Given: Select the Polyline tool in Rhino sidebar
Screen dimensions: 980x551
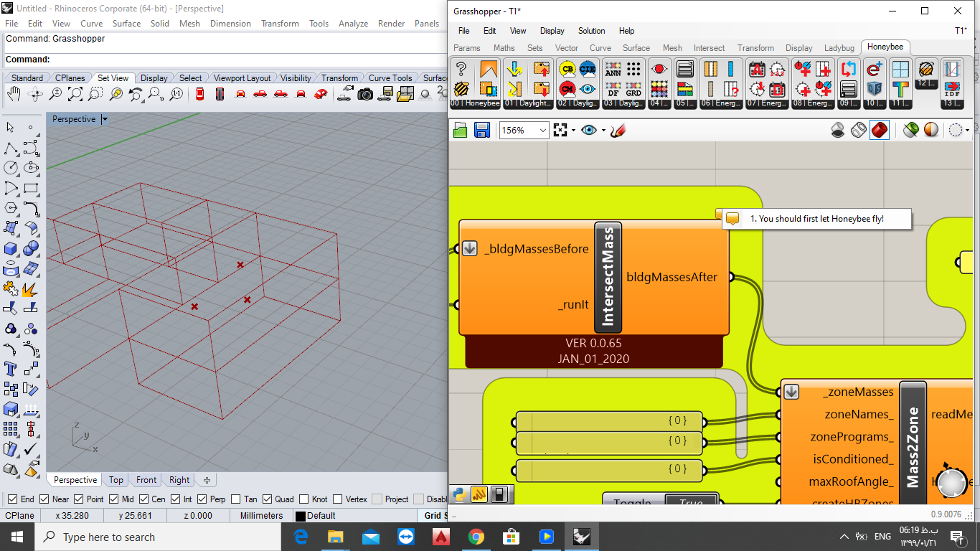Looking at the screenshot, I should coord(11,149).
